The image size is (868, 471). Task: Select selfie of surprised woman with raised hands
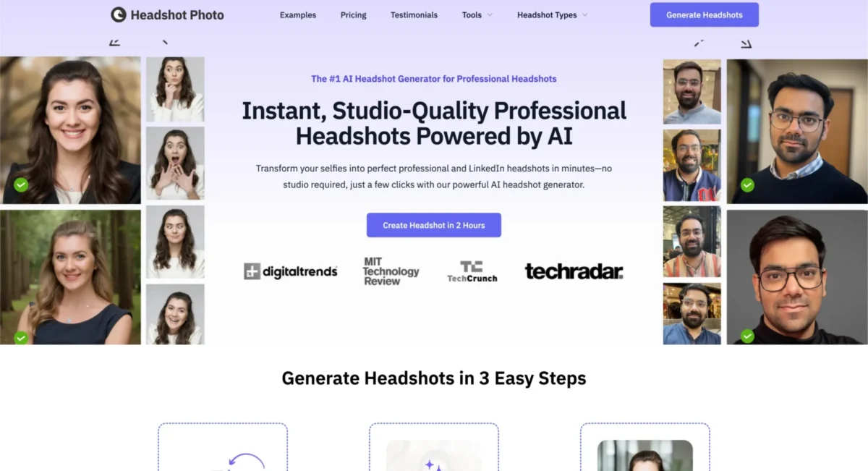pos(175,163)
